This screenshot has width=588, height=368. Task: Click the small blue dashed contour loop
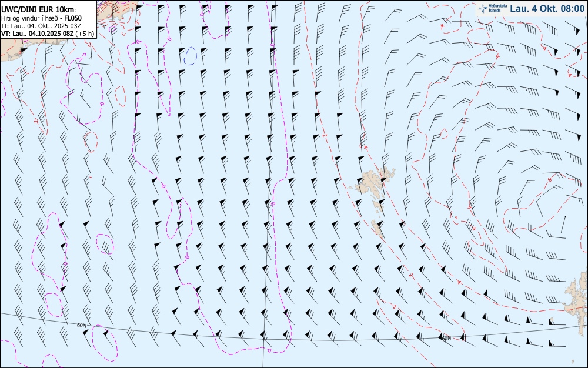point(191,56)
